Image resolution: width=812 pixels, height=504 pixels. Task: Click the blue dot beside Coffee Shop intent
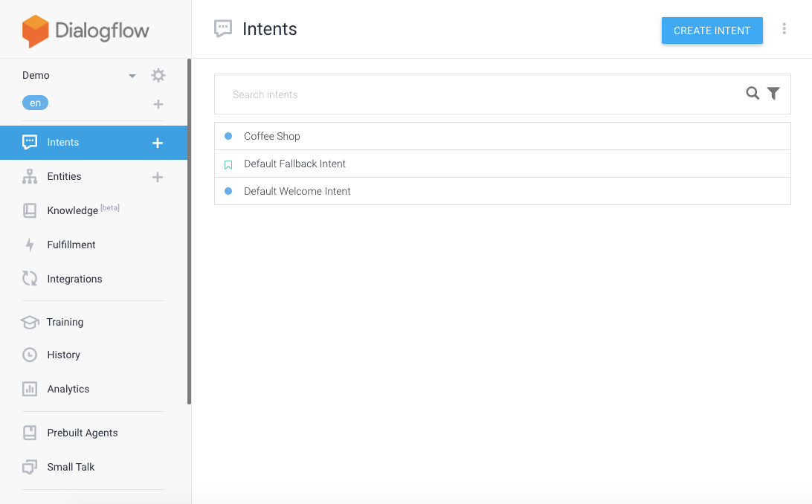pyautogui.click(x=228, y=136)
